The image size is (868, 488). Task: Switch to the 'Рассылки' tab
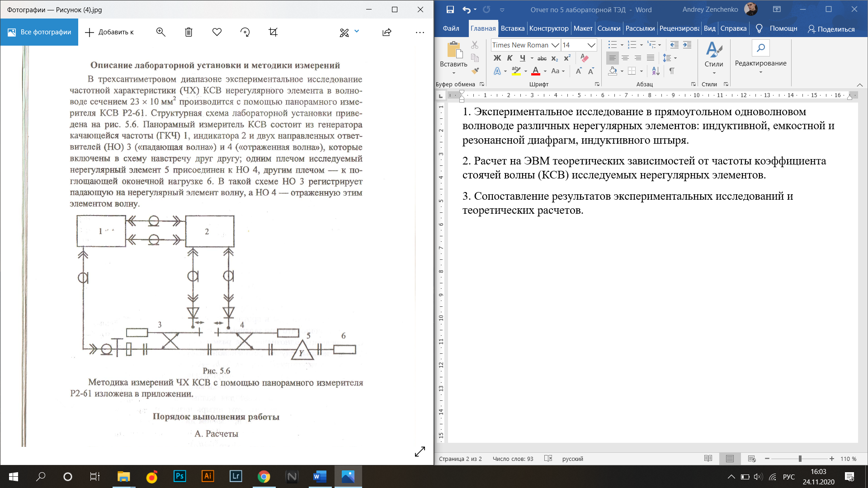(640, 28)
